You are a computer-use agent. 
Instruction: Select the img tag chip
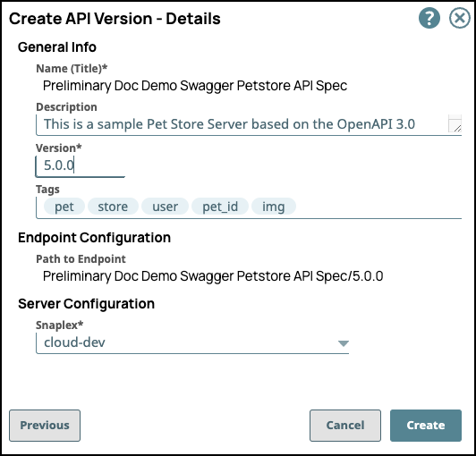point(274,207)
